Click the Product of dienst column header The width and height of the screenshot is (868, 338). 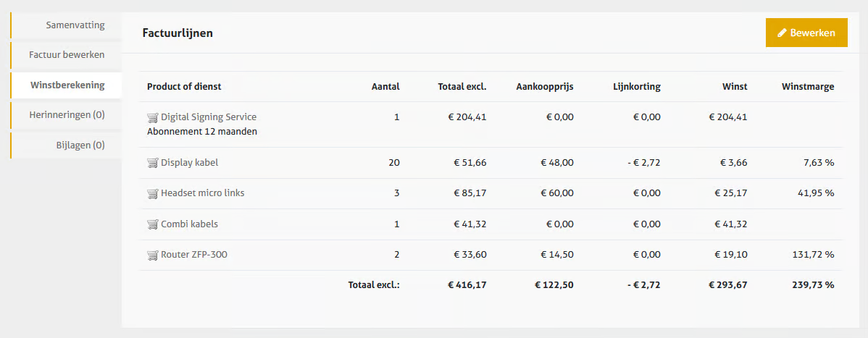pyautogui.click(x=184, y=87)
